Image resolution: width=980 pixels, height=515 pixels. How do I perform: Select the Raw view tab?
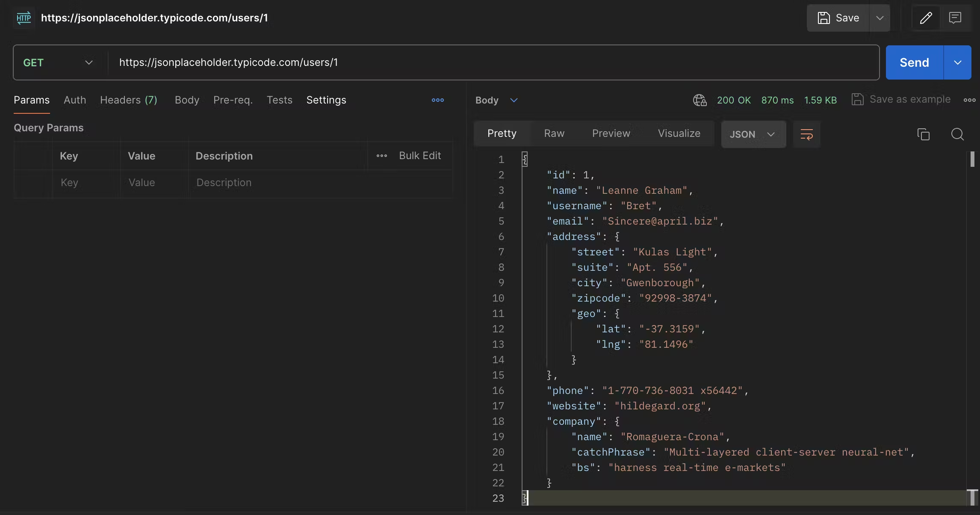pos(554,133)
